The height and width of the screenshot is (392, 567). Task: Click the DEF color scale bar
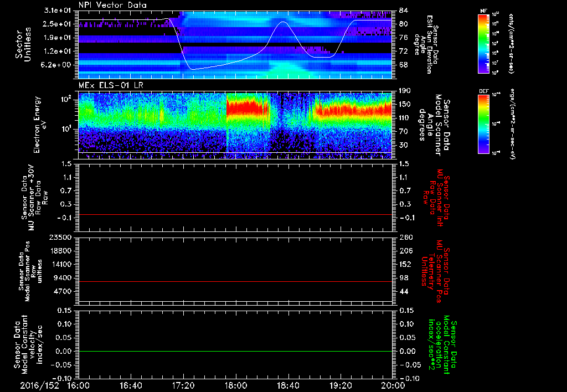click(484, 124)
